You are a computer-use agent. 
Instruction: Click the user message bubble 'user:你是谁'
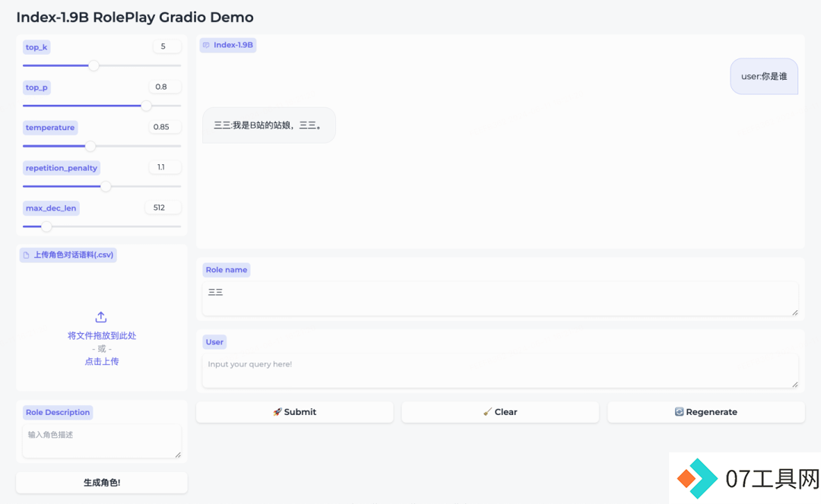click(x=764, y=77)
